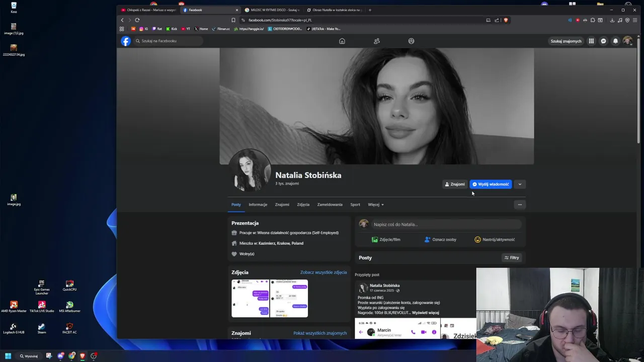Click Wyświetl więcej in pinned post

426,313
